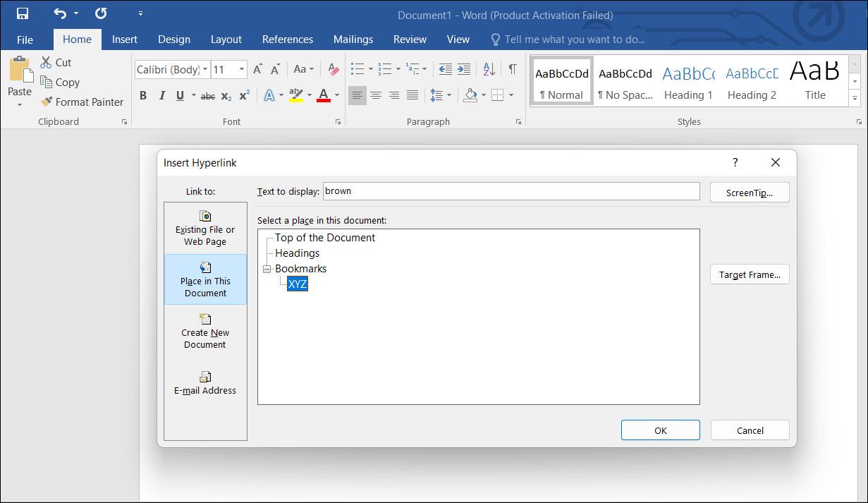Click the Sort A-Z icon
The height and width of the screenshot is (503, 868).
(489, 69)
